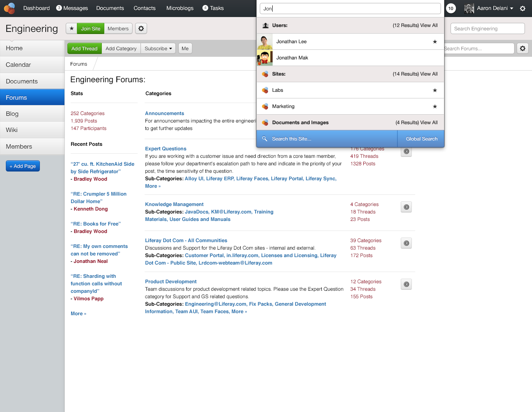This screenshot has height=412, width=532.
Task: Open the Wiki page
Action: (32, 130)
